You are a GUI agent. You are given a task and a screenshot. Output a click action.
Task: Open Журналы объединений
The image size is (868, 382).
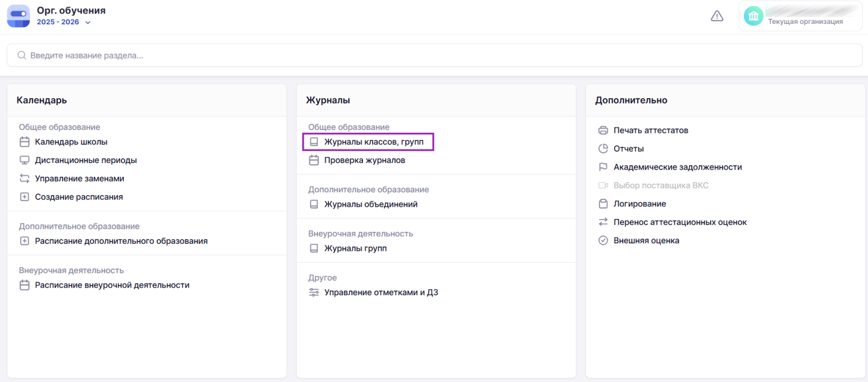point(371,204)
